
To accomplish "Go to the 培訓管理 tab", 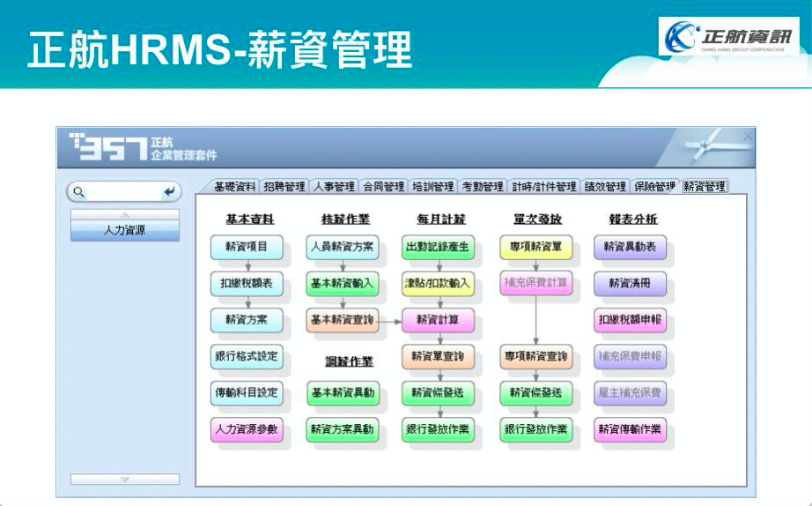I will point(433,187).
